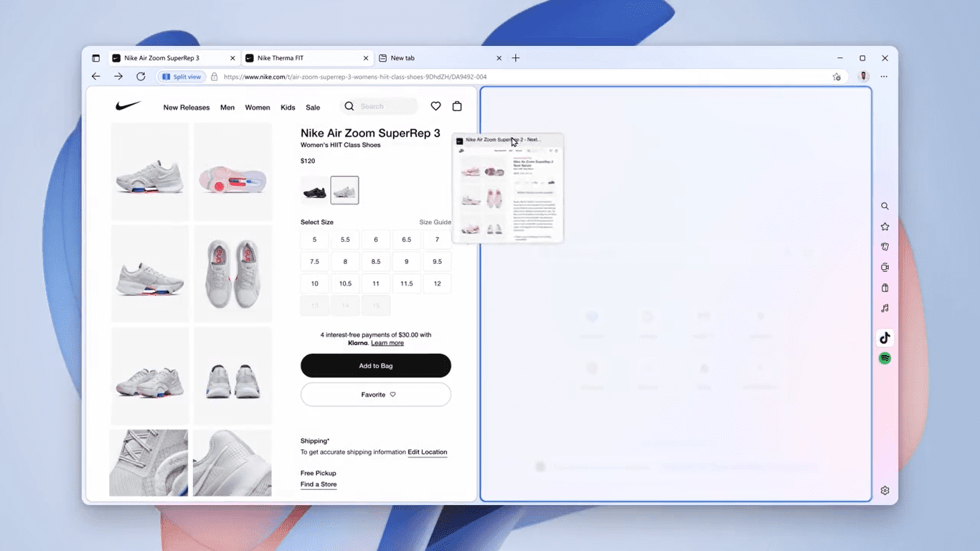Open a new tab with plus button

click(x=515, y=58)
